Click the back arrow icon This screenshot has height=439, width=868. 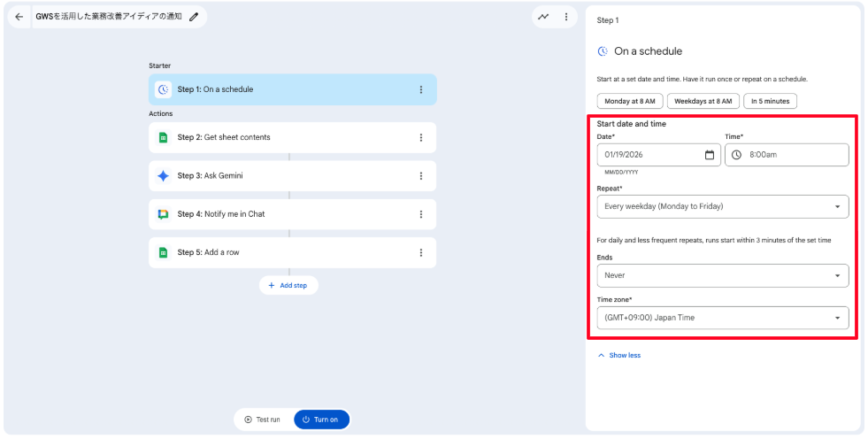[19, 17]
